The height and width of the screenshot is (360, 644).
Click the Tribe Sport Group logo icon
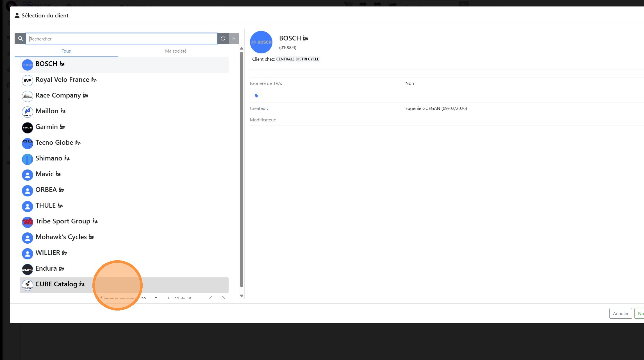point(28,222)
